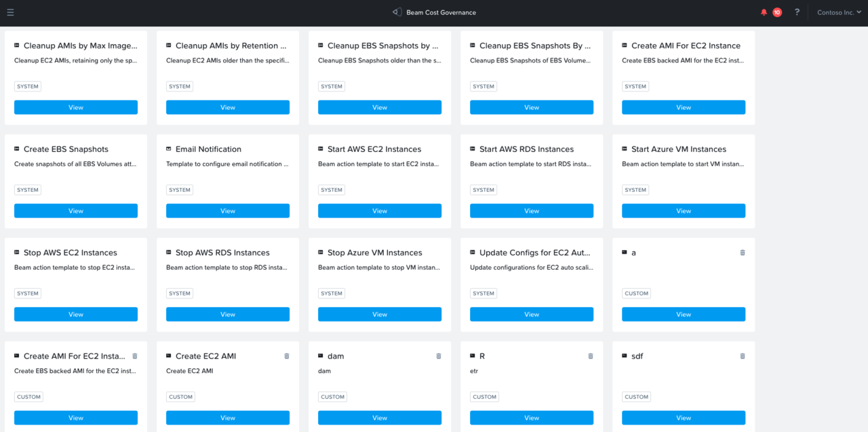Viewport: 868px width, 432px height.
Task: View the Create EBS Snapshots template
Action: pyautogui.click(x=76, y=211)
